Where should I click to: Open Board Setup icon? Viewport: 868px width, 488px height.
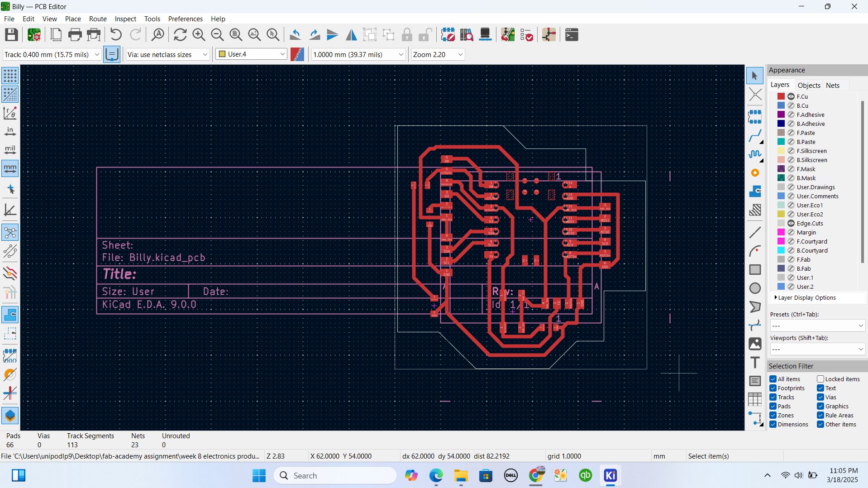click(x=34, y=35)
